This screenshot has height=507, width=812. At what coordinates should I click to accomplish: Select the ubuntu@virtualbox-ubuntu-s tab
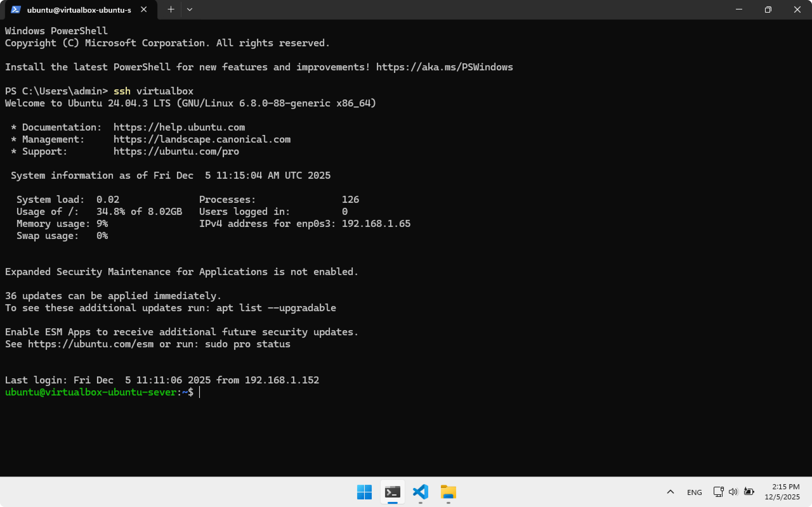[x=79, y=10]
